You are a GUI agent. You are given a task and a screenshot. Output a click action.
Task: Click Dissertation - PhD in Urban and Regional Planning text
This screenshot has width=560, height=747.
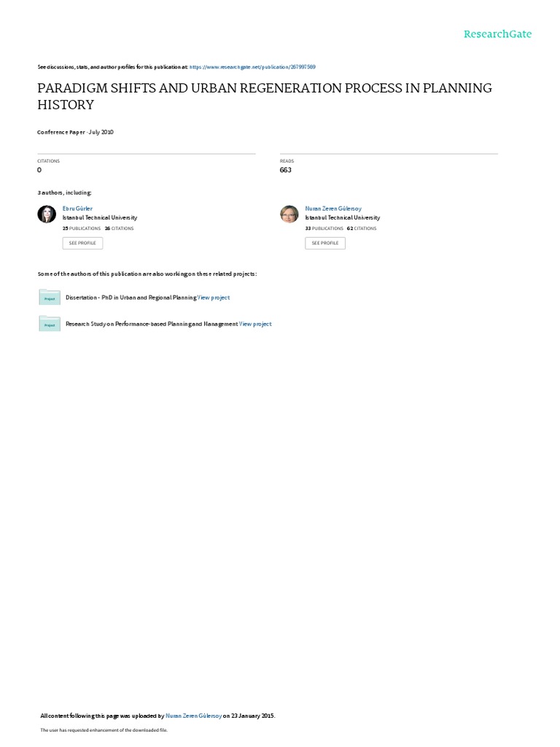pyautogui.click(x=131, y=298)
